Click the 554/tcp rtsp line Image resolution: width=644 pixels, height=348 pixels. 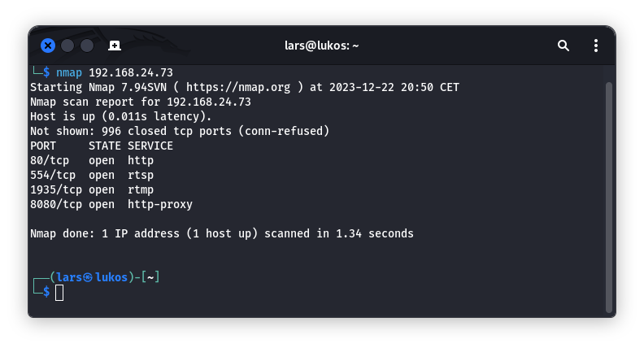pyautogui.click(x=92, y=175)
